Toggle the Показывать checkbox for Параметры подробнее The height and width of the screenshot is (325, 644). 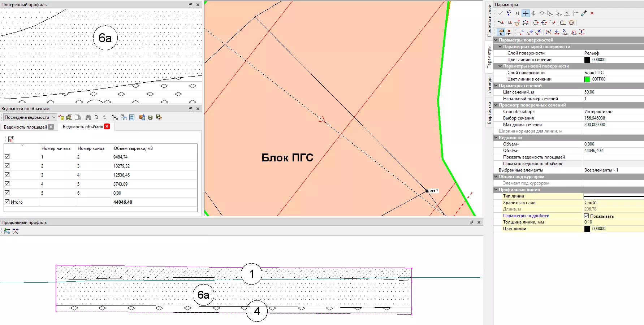pos(587,216)
